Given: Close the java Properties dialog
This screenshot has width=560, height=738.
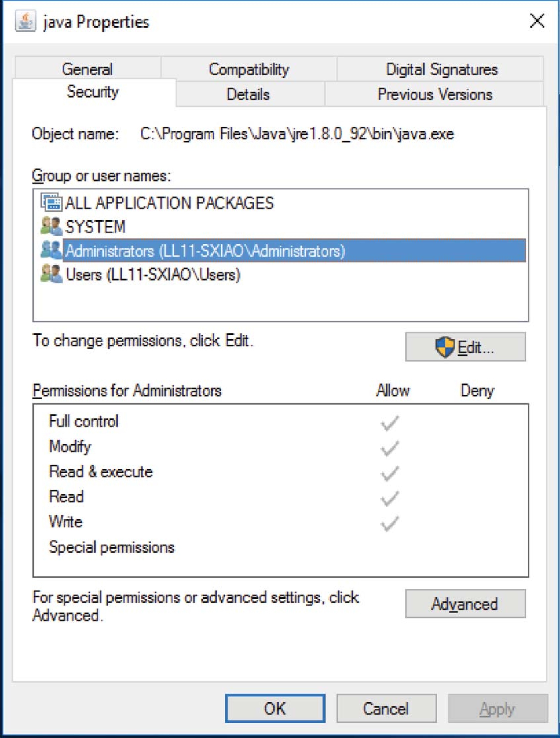Looking at the screenshot, I should tap(537, 21).
